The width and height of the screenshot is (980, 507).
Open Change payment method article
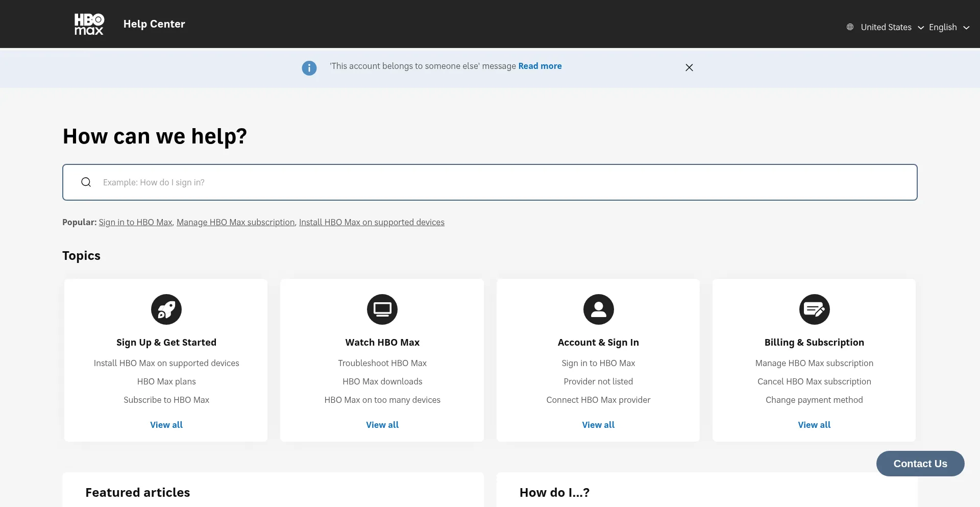click(814, 400)
